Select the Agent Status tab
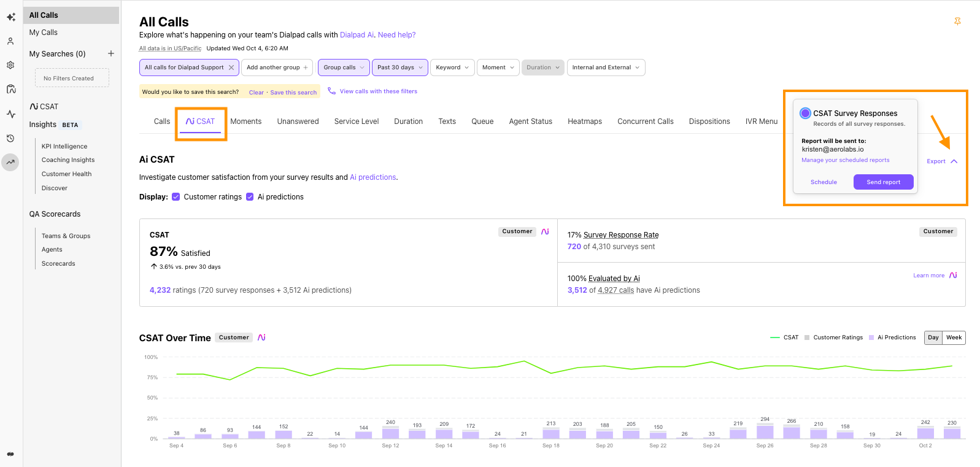Screen dimensions: 980x467 click(530, 122)
